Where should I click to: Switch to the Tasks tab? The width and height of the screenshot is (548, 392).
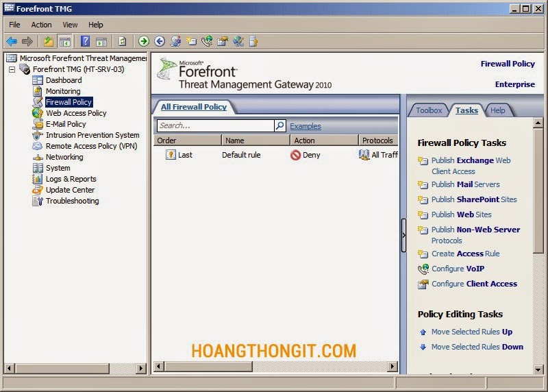point(466,110)
